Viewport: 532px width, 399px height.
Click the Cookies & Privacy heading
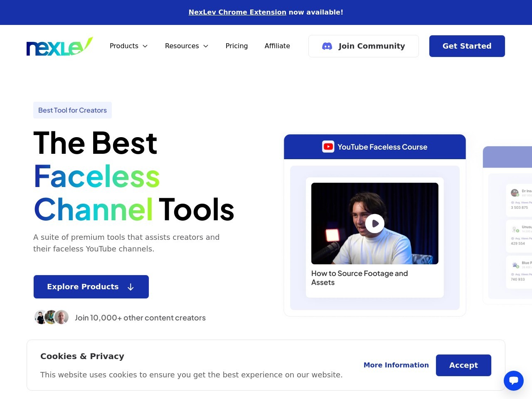[82, 356]
